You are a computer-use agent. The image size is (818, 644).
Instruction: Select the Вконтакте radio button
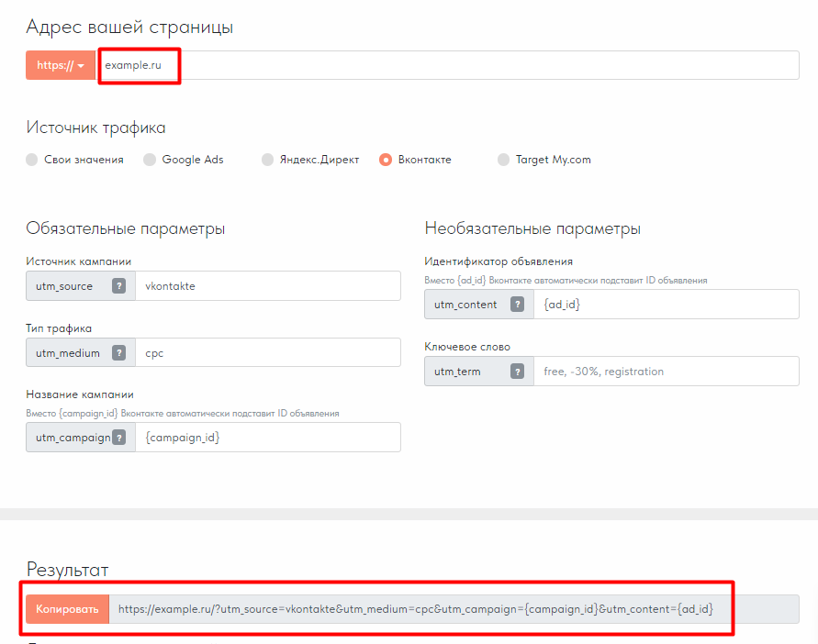(x=387, y=160)
